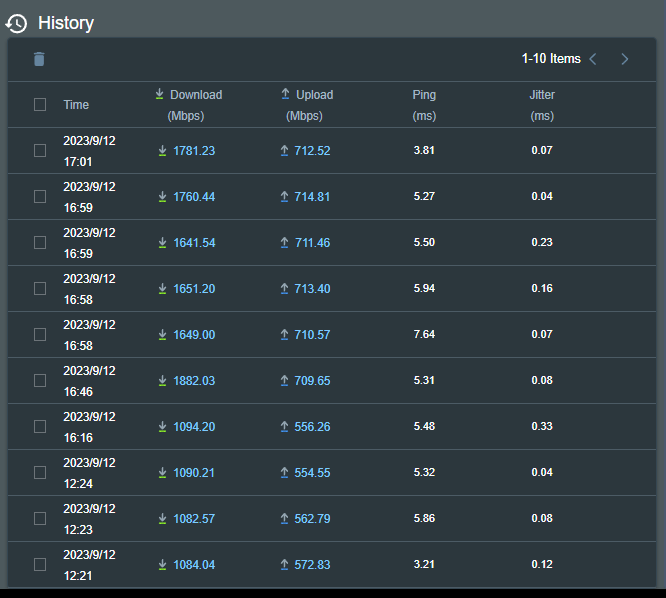
Task: Click the Time column header
Action: point(76,105)
